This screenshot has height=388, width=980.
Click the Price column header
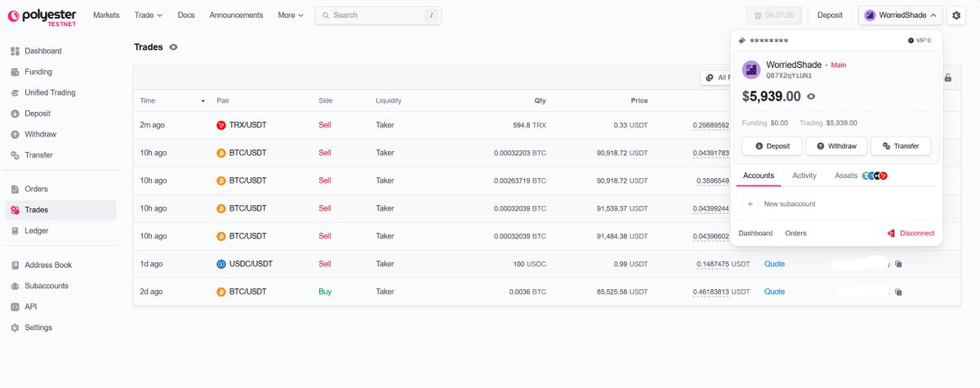tap(639, 100)
